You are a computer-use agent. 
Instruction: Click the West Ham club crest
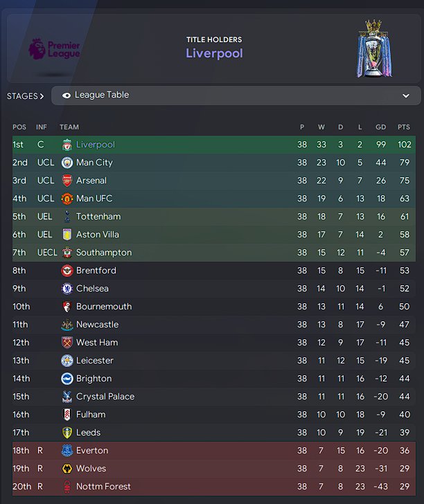click(x=67, y=343)
